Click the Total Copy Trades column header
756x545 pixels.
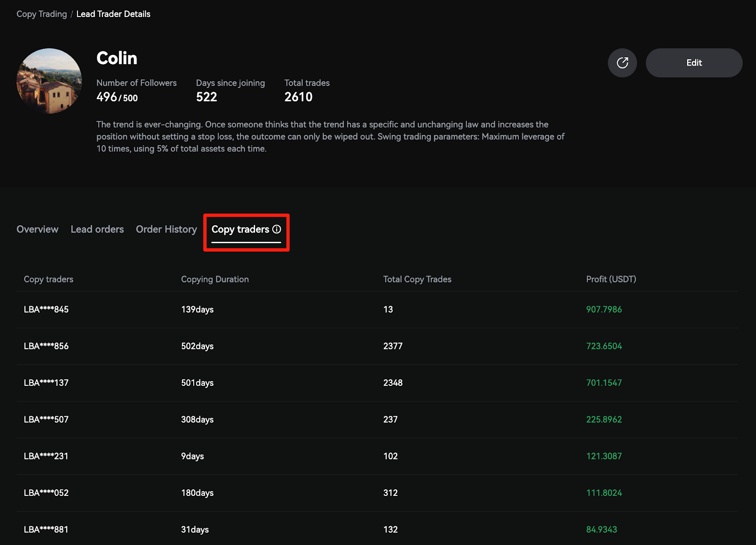pyautogui.click(x=417, y=279)
